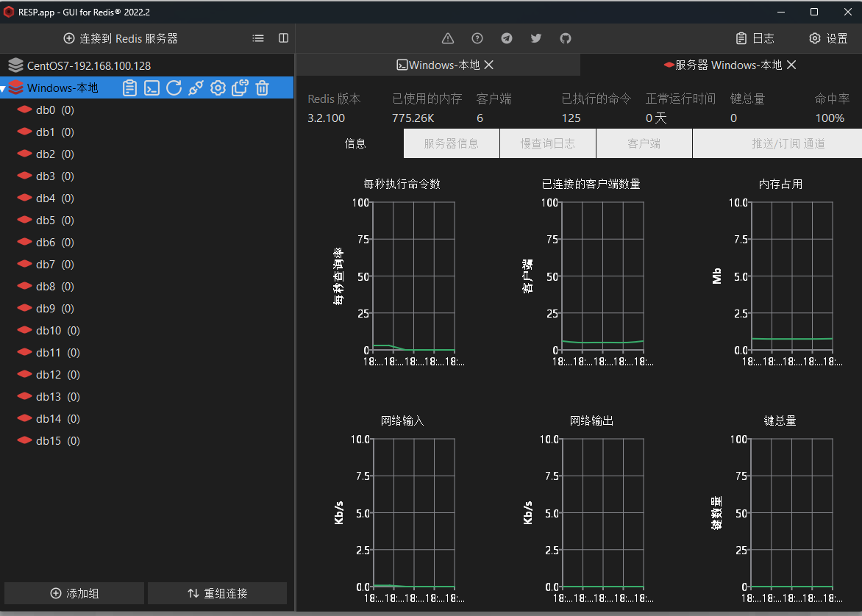
Task: Open console icon for Windows-本地
Action: coord(152,88)
